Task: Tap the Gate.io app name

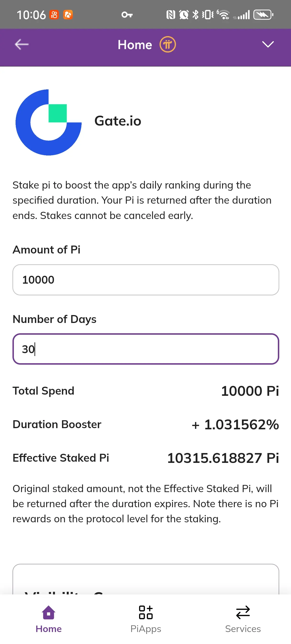Action: tap(118, 121)
